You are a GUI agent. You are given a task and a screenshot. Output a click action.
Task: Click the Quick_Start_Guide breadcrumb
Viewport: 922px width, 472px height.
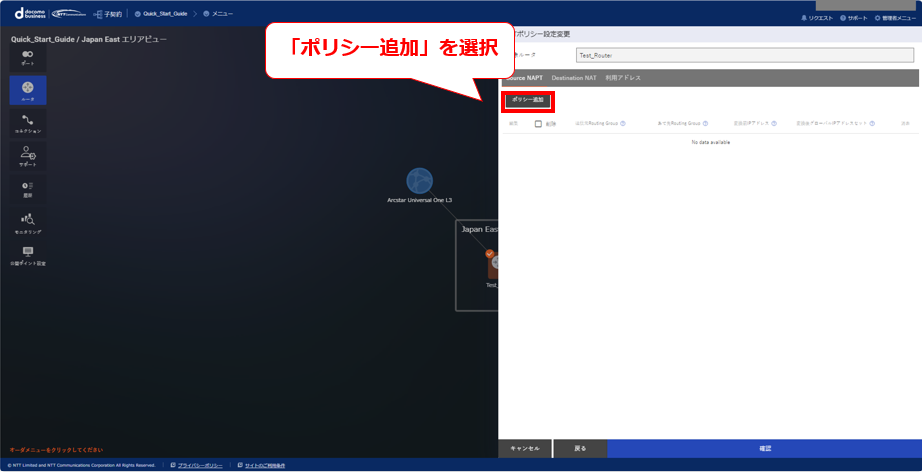[165, 14]
